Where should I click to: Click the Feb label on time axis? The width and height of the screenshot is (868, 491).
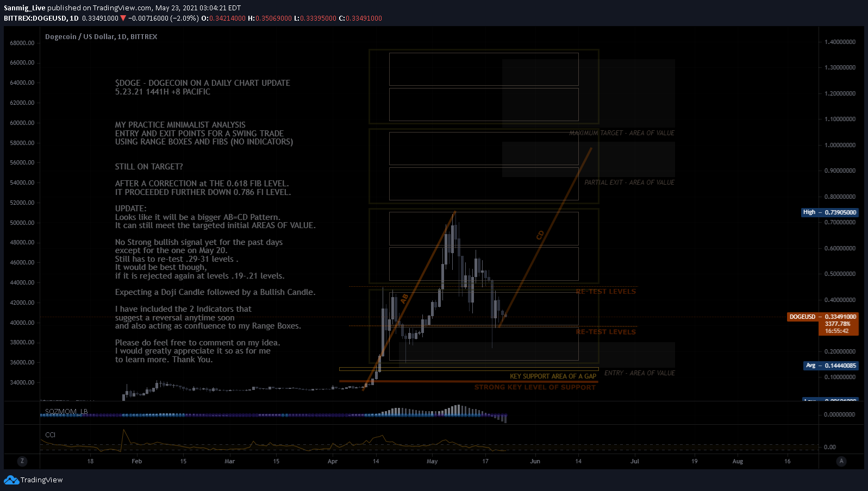click(137, 461)
